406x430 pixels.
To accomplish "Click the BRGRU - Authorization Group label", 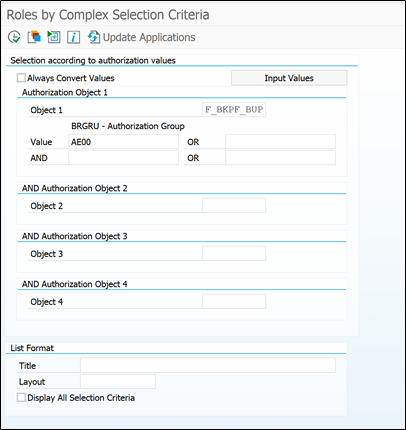I will click(128, 126).
